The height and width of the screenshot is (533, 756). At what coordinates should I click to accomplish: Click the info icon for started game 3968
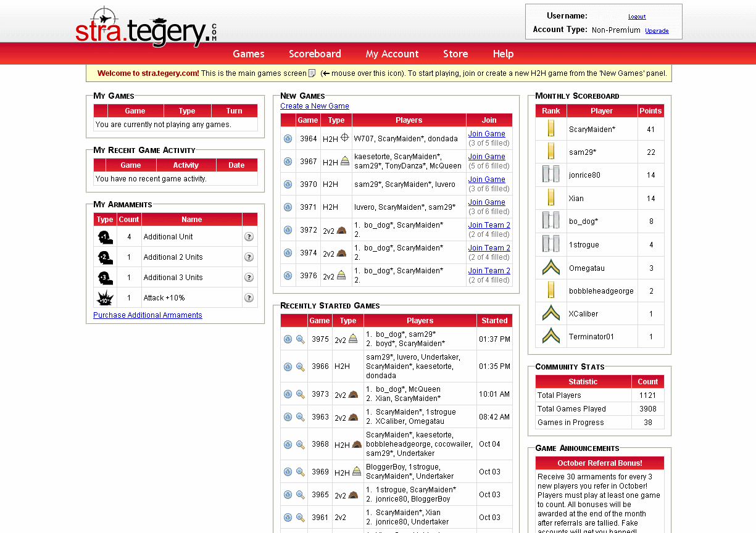point(288,445)
